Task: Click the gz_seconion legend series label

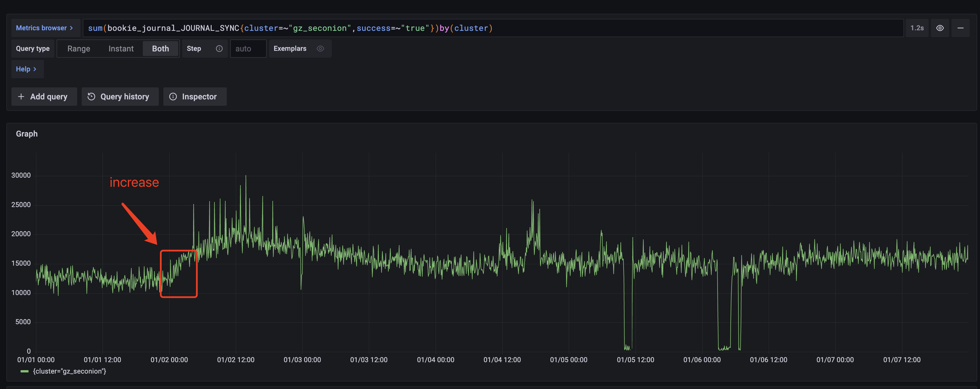Action: (70, 372)
